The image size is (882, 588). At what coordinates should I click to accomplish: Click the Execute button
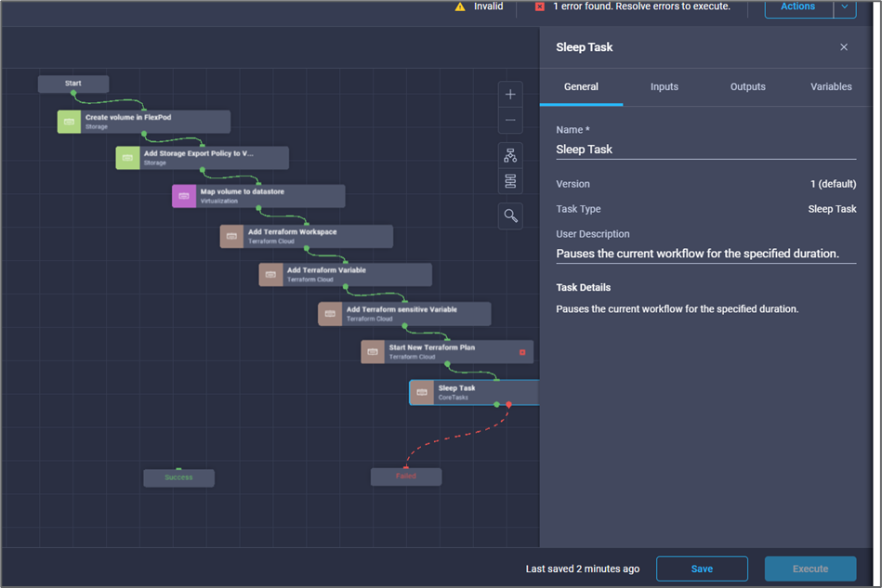click(810, 568)
